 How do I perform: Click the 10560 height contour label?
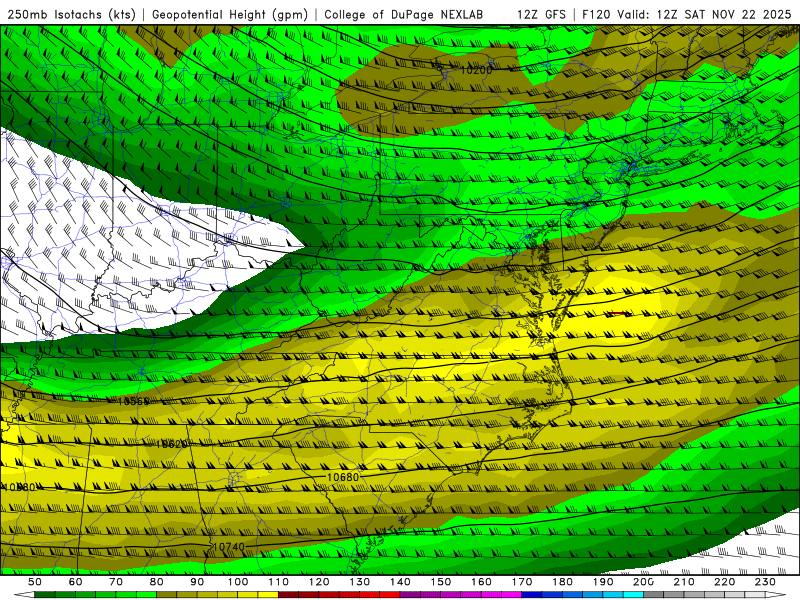[x=133, y=401]
